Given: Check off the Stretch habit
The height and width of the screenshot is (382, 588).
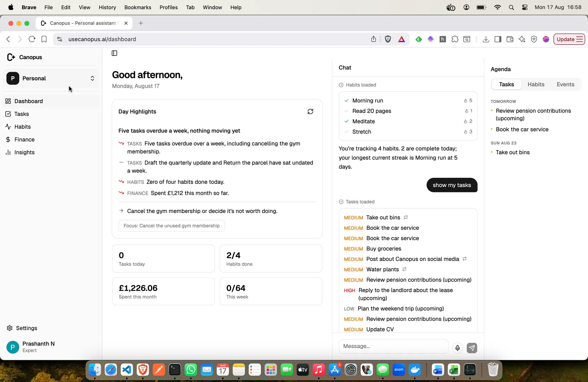Looking at the screenshot, I should point(347,132).
